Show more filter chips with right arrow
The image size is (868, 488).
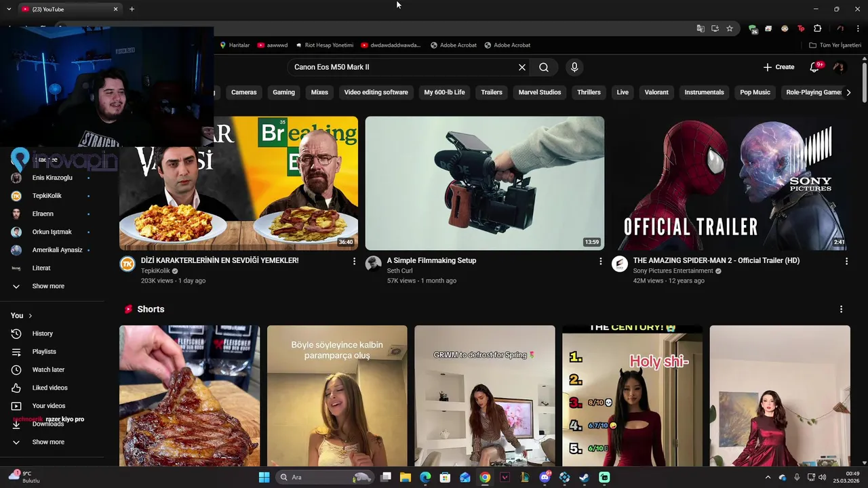(x=848, y=92)
